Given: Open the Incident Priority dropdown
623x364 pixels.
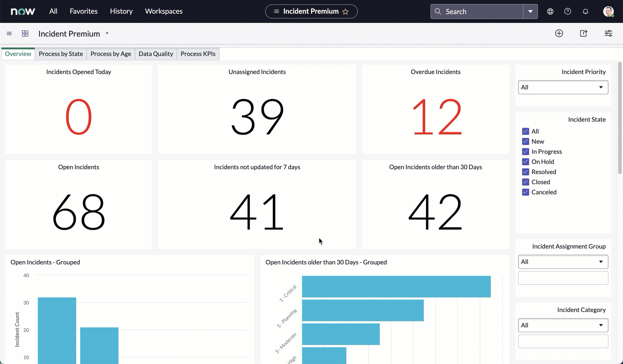Looking at the screenshot, I should 563,87.
